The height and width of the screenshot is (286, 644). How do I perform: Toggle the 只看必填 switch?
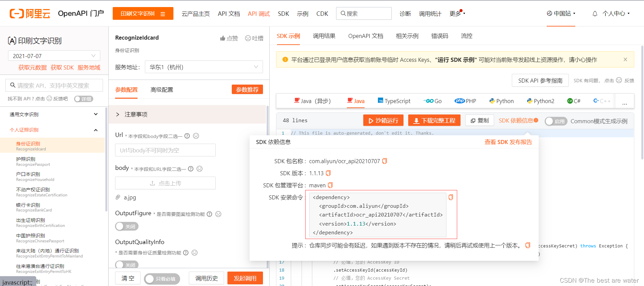(x=162, y=279)
